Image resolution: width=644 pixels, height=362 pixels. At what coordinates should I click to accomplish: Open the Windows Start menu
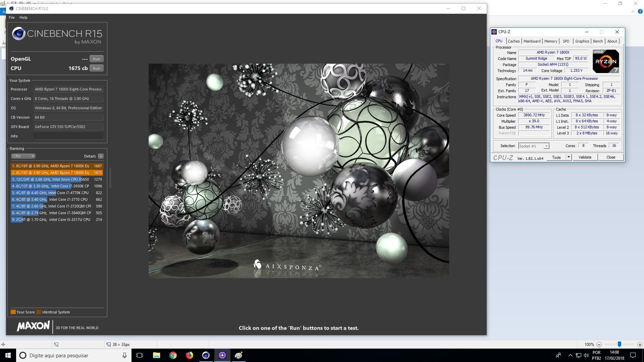(8, 355)
